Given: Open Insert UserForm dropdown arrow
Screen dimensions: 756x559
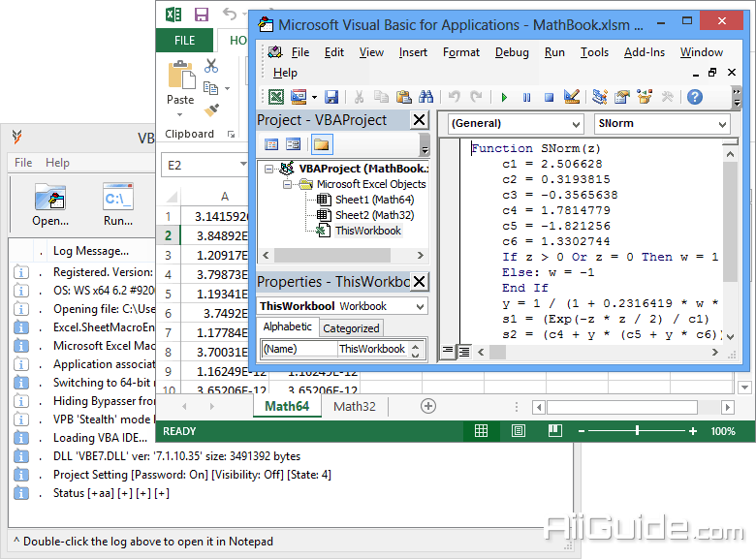Looking at the screenshot, I should coord(314,97).
